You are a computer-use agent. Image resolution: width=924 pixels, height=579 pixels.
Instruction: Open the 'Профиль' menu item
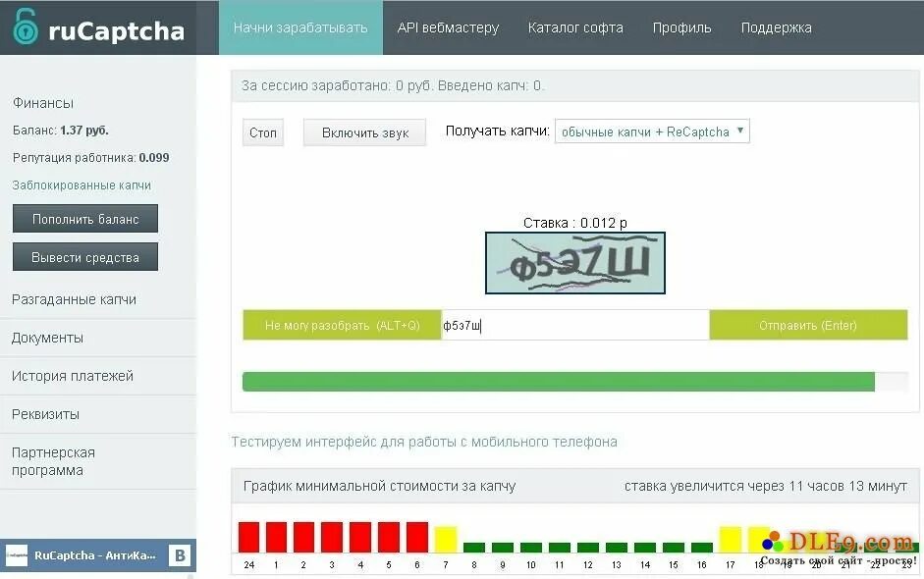click(x=681, y=27)
